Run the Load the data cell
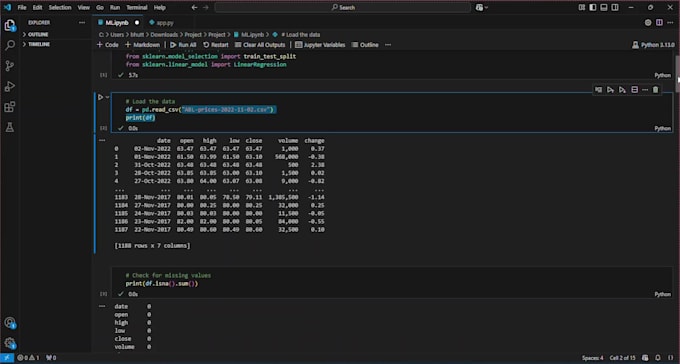Viewport: 680px width, 364px height. (x=100, y=97)
